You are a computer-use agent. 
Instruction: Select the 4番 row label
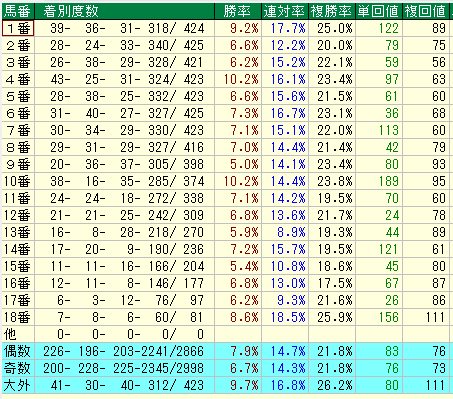[x=18, y=79]
